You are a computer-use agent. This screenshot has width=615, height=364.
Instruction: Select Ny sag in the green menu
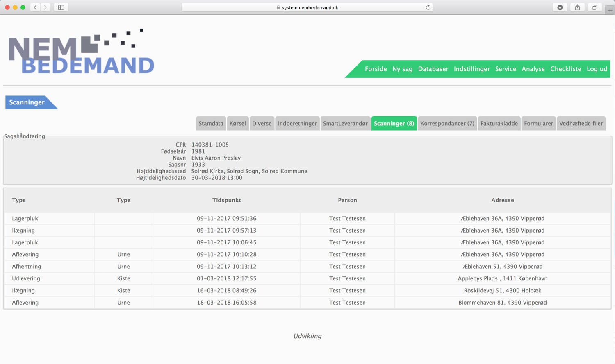click(402, 69)
